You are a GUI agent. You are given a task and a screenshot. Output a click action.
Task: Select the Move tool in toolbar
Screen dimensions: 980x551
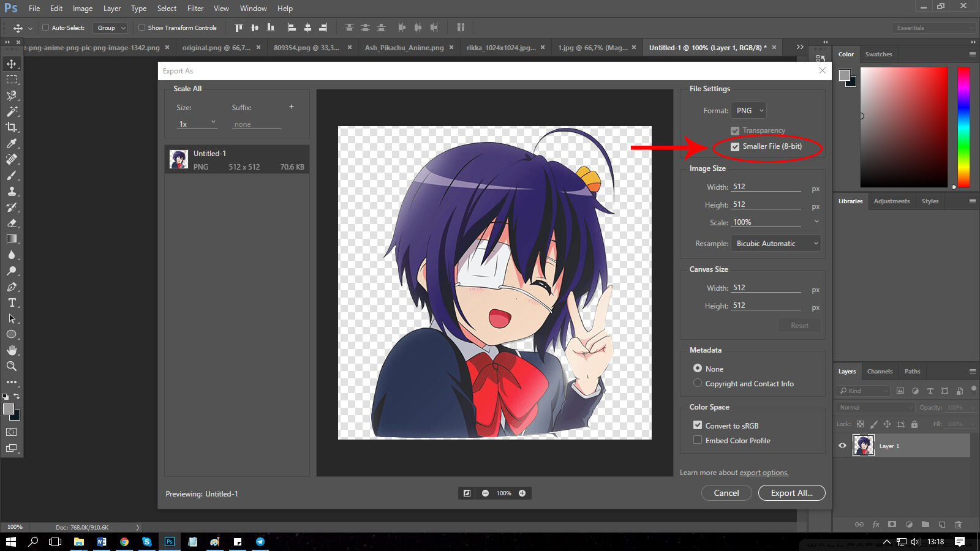(12, 64)
